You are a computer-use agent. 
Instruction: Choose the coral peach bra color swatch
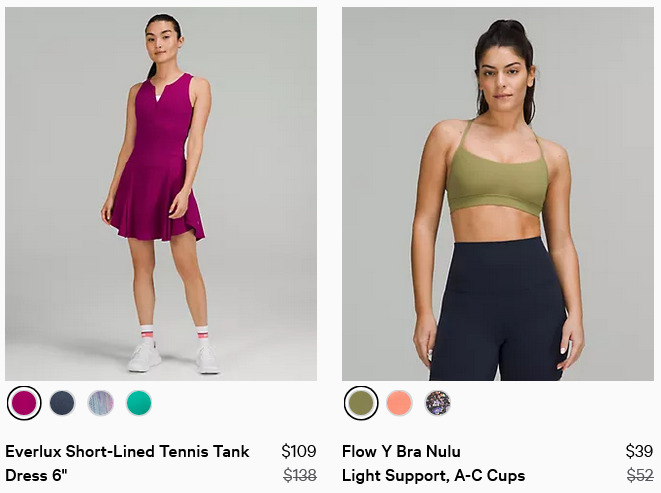click(399, 403)
